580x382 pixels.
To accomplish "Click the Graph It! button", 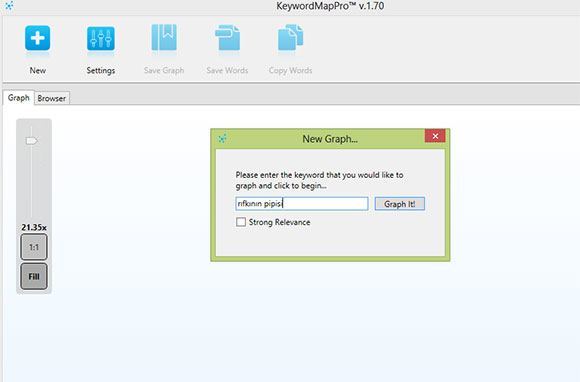I will point(399,204).
